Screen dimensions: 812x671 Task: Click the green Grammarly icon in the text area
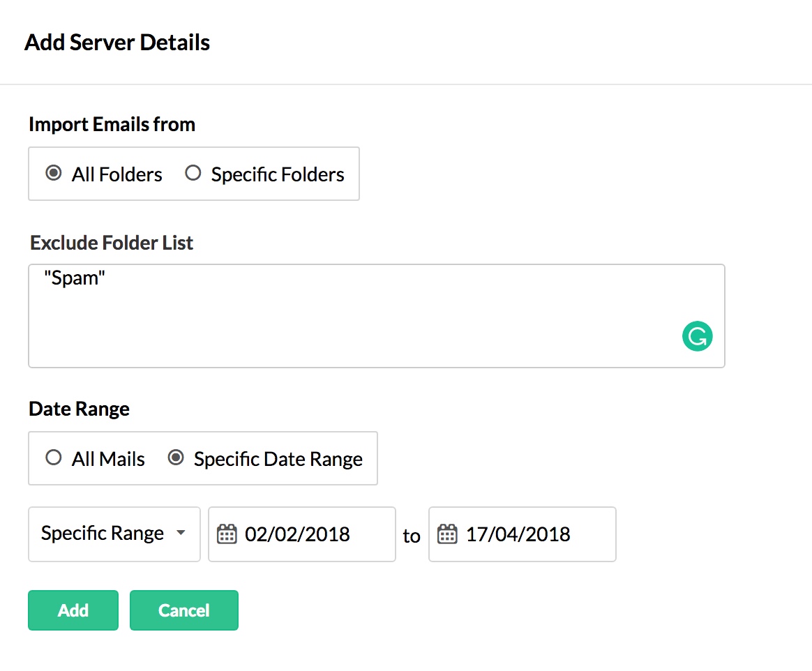point(697,336)
